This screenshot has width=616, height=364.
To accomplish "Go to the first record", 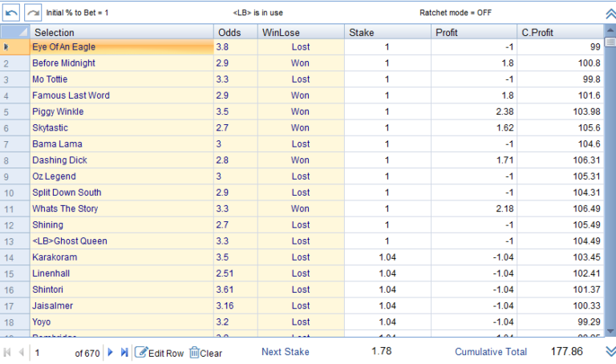I will [7, 353].
